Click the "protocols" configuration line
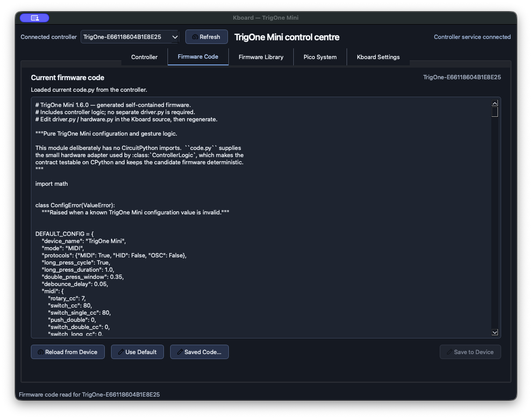Image resolution: width=532 pixels, height=419 pixels. pyautogui.click(x=114, y=255)
